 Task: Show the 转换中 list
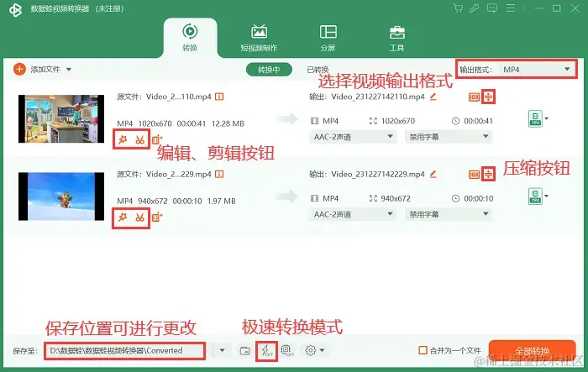[x=269, y=70]
